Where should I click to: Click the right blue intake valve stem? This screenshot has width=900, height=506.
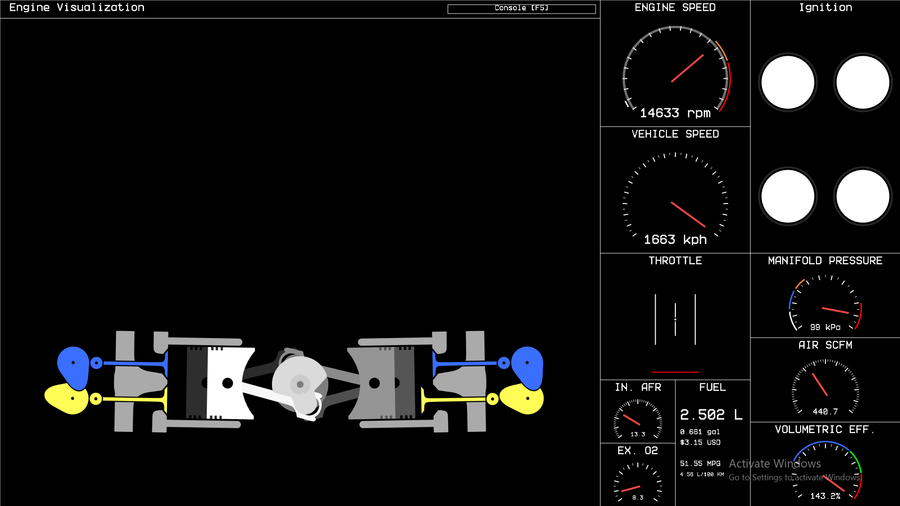click(465, 363)
